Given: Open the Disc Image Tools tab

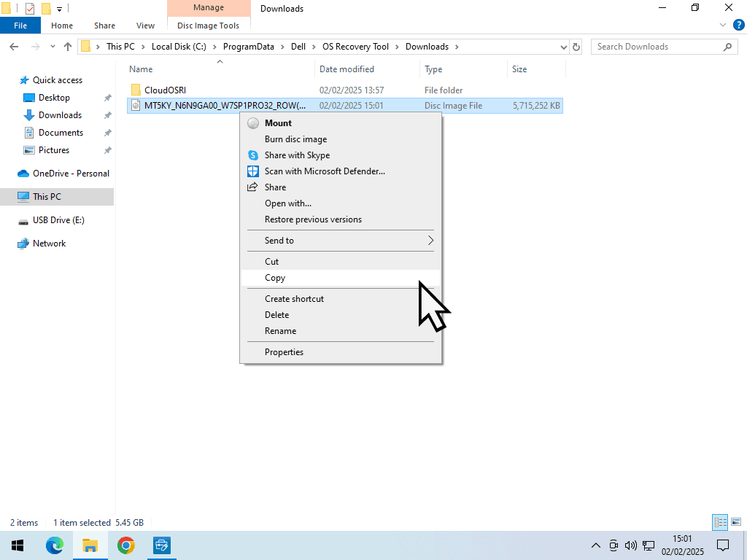Looking at the screenshot, I should pyautogui.click(x=208, y=26).
